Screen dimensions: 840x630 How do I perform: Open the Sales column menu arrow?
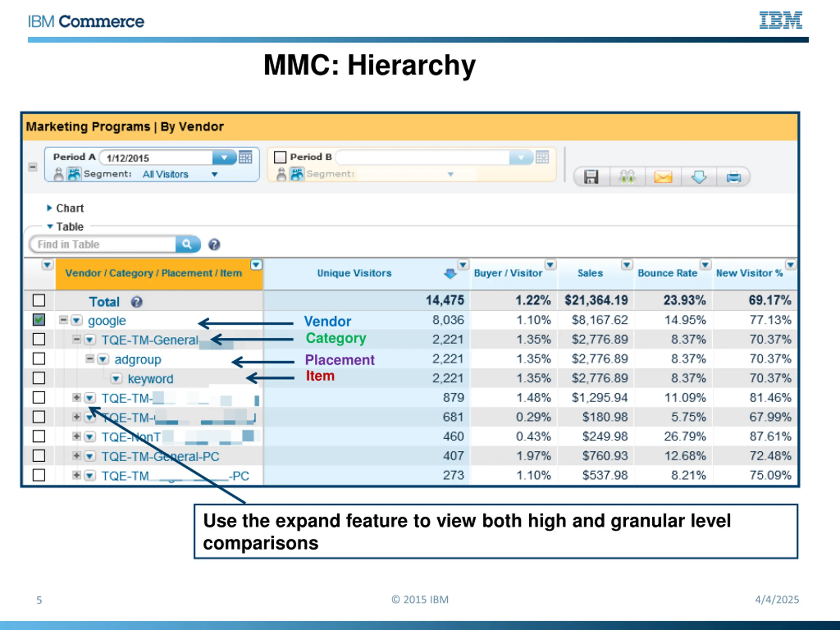627,265
